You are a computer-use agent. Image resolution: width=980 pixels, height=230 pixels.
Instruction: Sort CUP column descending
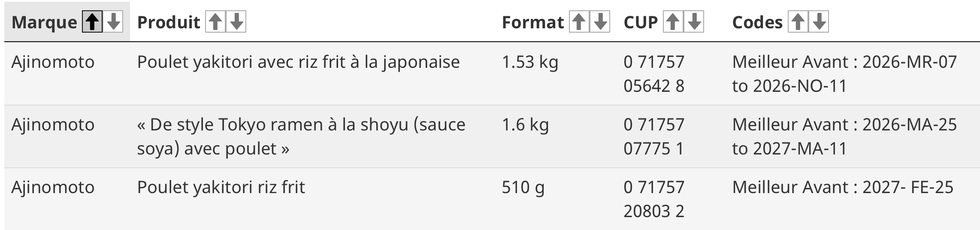(694, 22)
